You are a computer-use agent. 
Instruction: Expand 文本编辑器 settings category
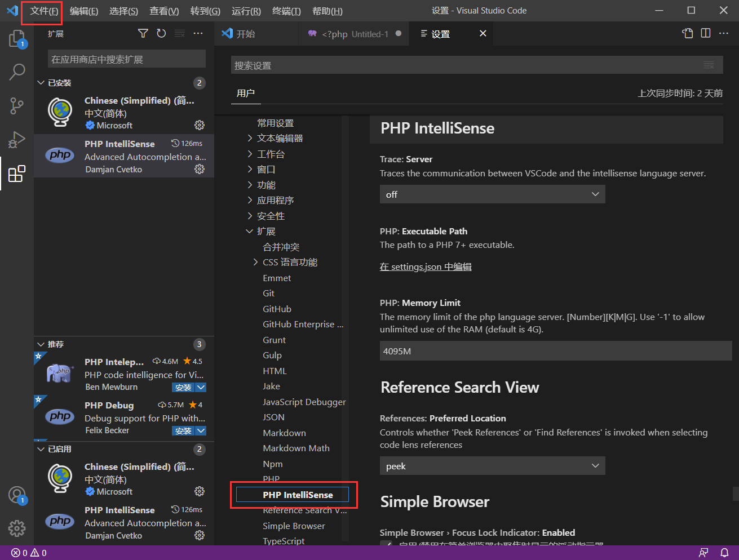pos(250,138)
